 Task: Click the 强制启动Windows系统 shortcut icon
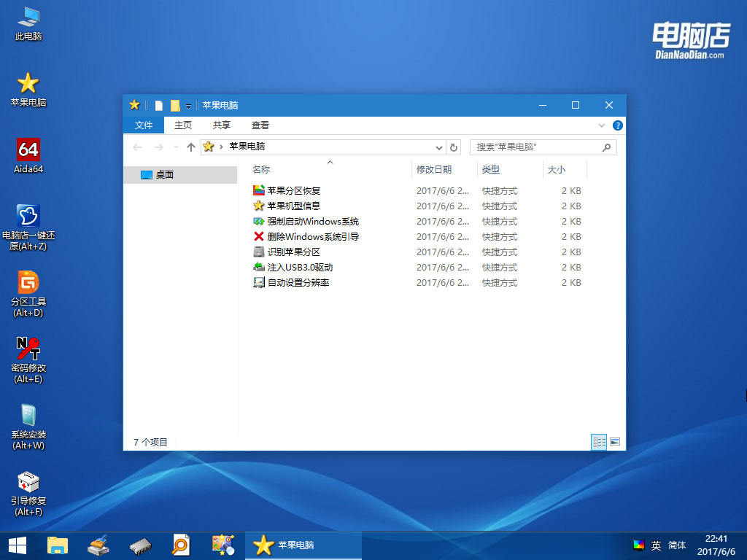coord(259,221)
